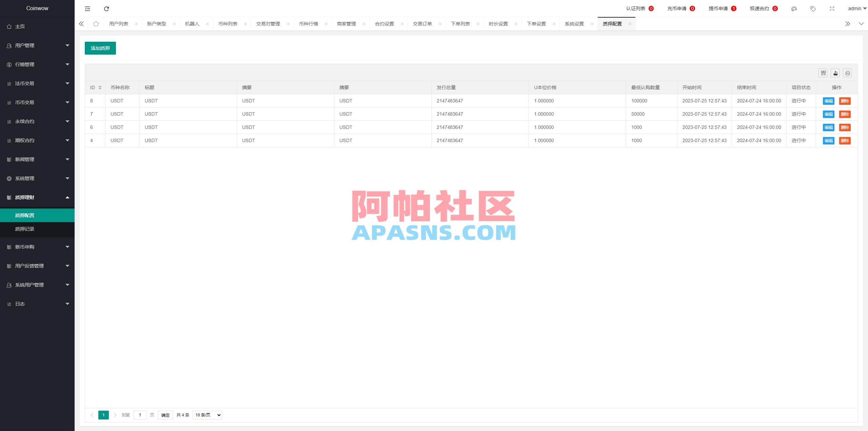This screenshot has width=868, height=431.
Task: Click the page number jump input field
Action: 140,415
